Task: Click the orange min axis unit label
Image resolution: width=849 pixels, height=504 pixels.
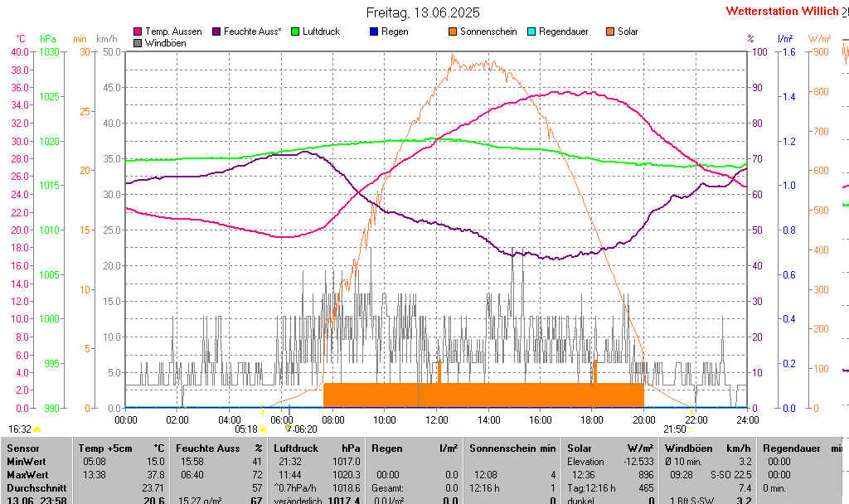Action: coord(80,39)
